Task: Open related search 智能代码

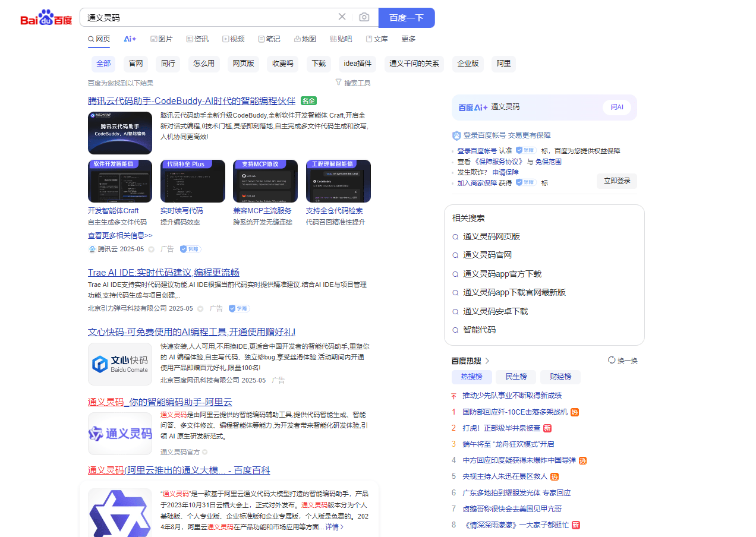Action: pos(479,330)
